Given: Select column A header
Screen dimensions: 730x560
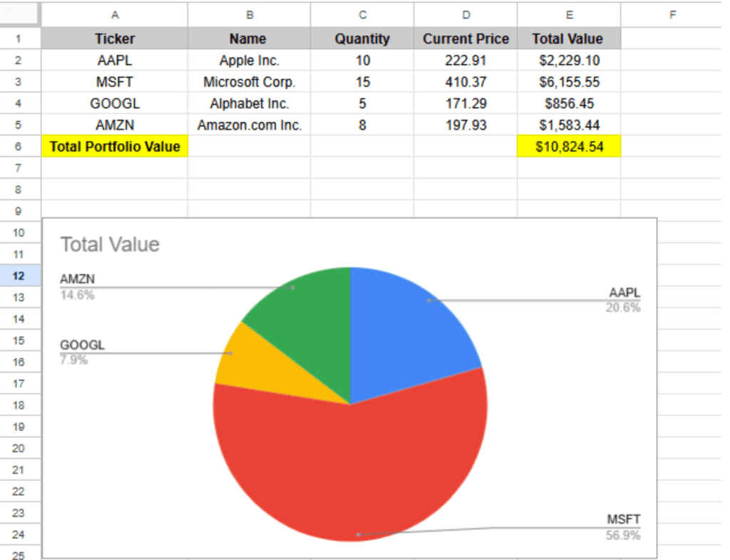Looking at the screenshot, I should click(x=114, y=14).
